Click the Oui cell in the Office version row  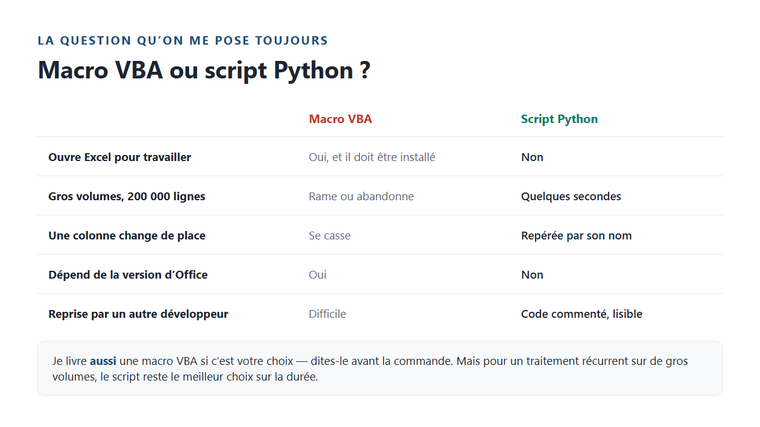click(317, 275)
